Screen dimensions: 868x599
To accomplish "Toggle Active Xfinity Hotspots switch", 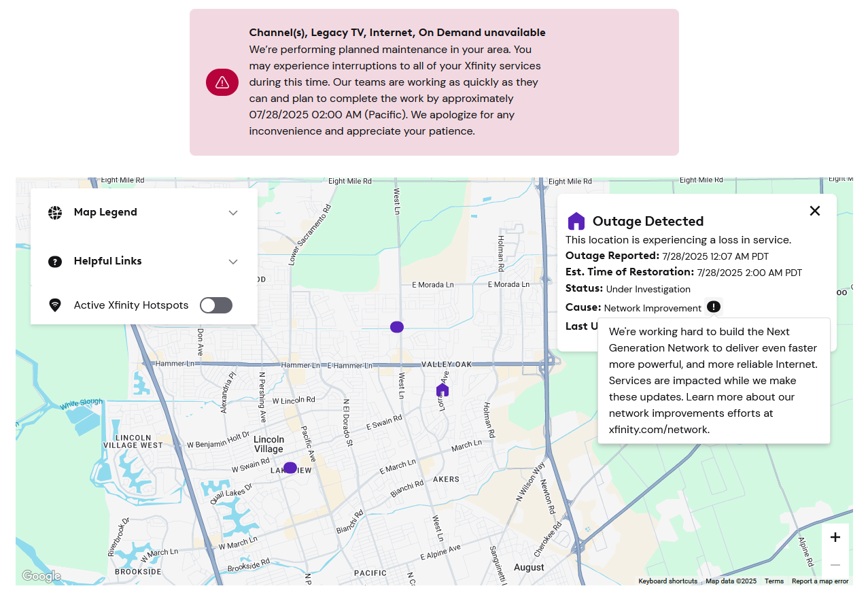I will pos(216,305).
